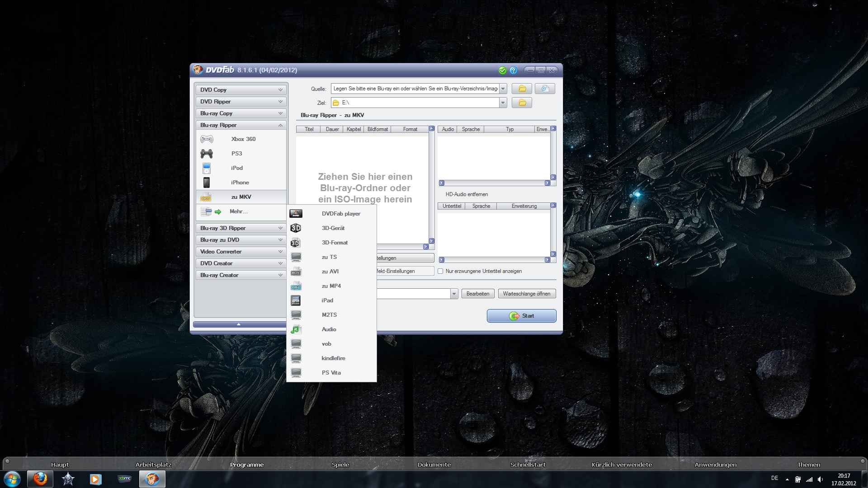Click the Mehr... green arrow icon
Viewport: 868px width, 488px height.
point(218,211)
